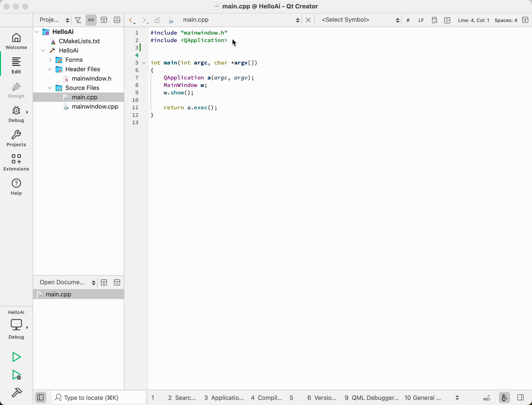The height and width of the screenshot is (405, 532).
Task: Toggle progress details icon in status bar
Action: (487, 398)
